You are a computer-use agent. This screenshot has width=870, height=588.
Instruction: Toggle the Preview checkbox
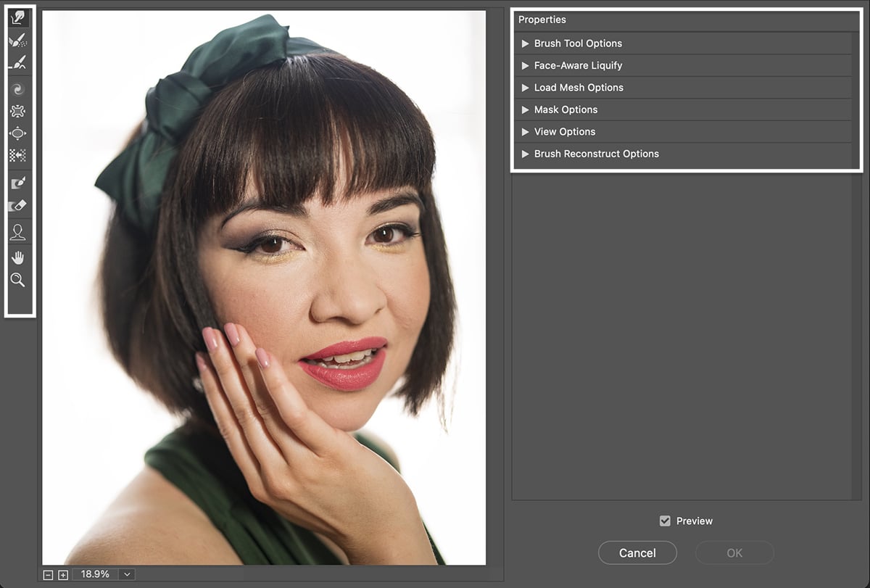pyautogui.click(x=665, y=521)
